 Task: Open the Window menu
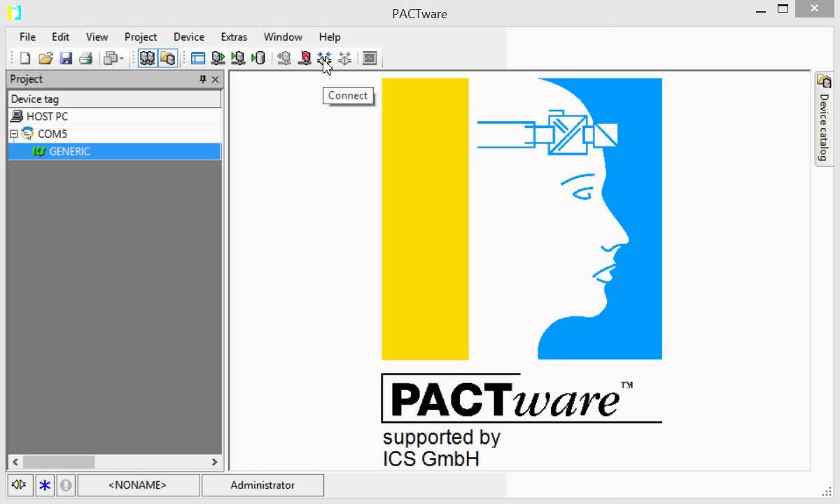(x=283, y=37)
